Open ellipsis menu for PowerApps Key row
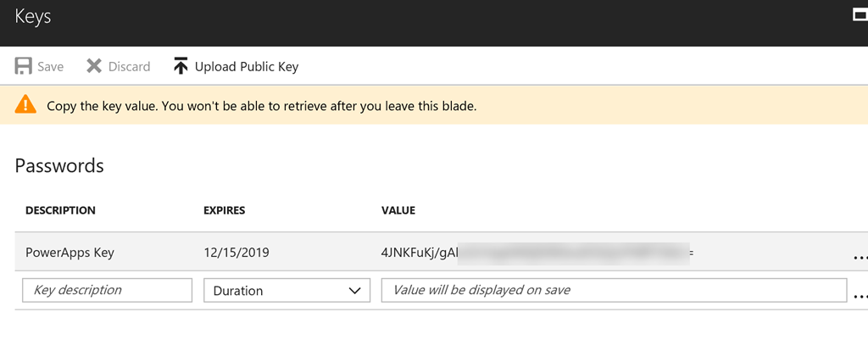The image size is (868, 362). click(x=860, y=257)
